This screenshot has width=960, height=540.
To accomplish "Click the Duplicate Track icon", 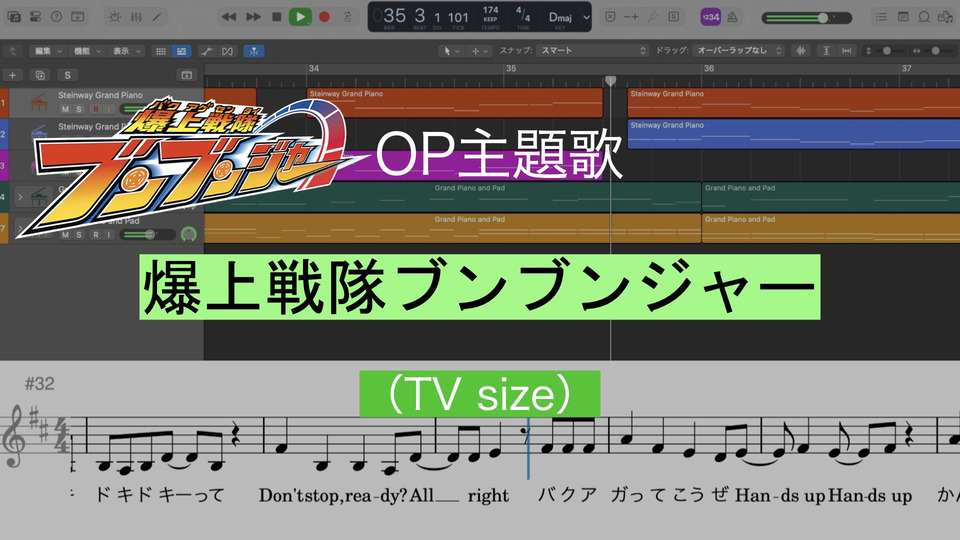I will point(40,75).
